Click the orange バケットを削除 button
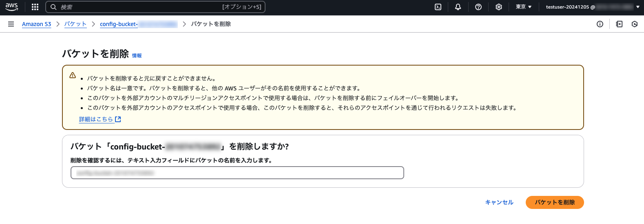 555,202
